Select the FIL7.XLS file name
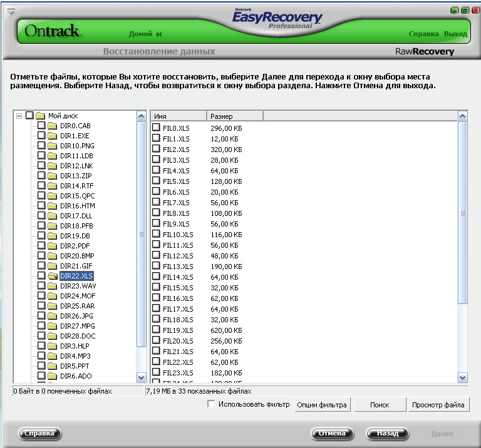The height and width of the screenshot is (448, 481). coord(176,203)
